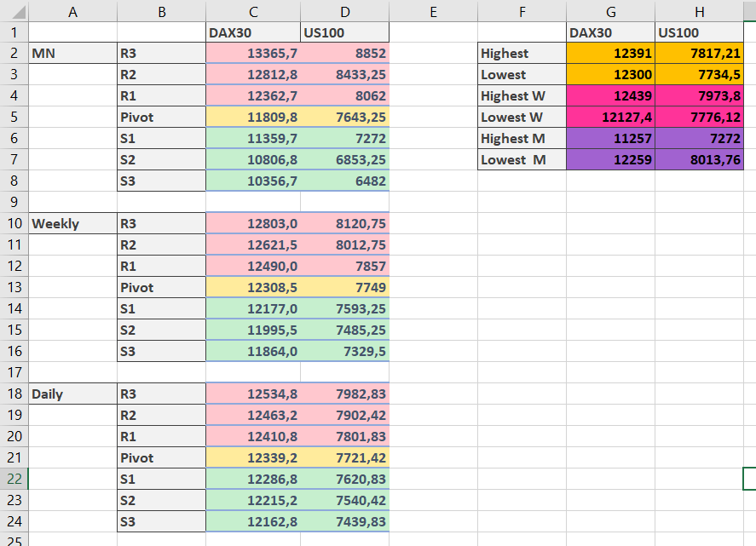Select cell with value 8852

344,53
